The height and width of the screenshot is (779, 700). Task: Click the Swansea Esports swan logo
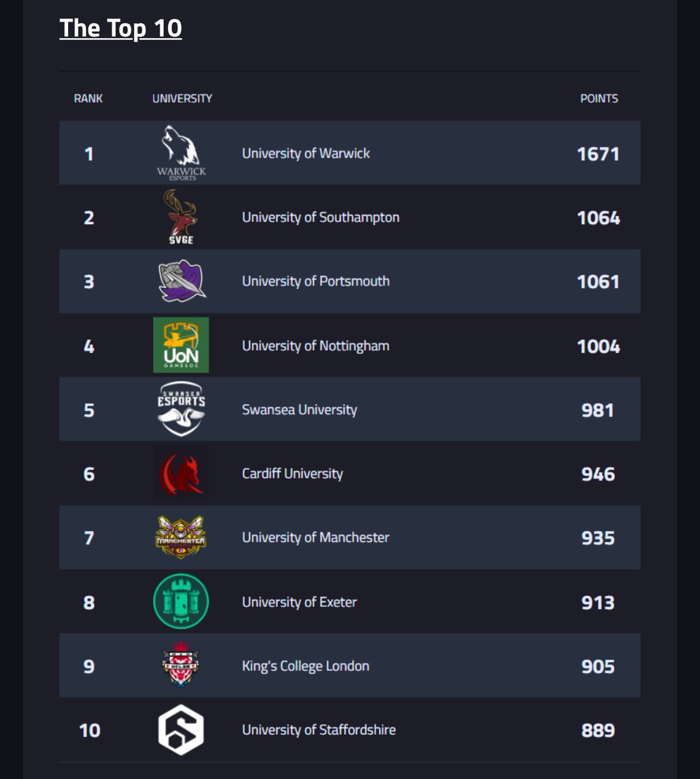tap(181, 409)
